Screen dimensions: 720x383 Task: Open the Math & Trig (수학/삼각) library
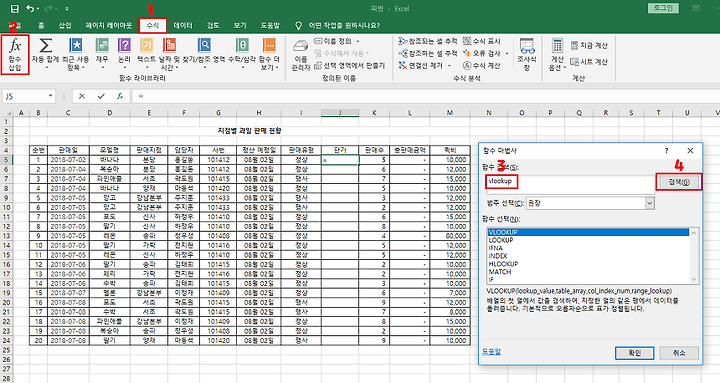tap(242, 54)
